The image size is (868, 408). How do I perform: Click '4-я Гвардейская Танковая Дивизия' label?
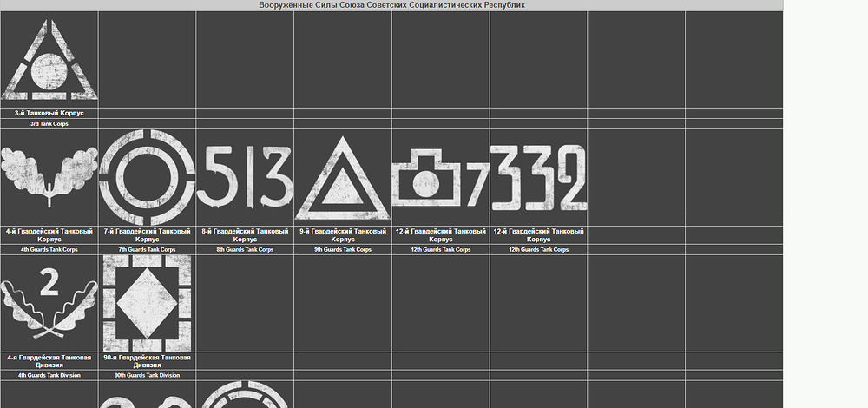pyautogui.click(x=49, y=361)
